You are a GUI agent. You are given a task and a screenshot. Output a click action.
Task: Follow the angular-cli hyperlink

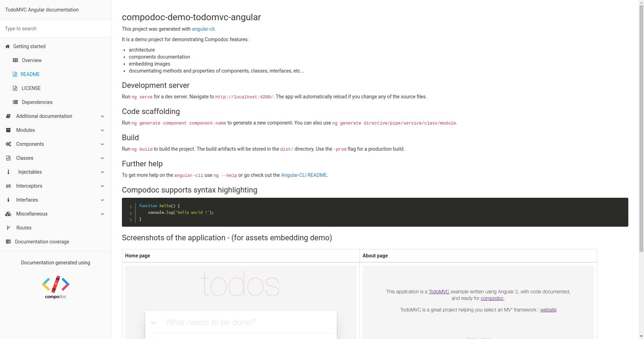[203, 29]
